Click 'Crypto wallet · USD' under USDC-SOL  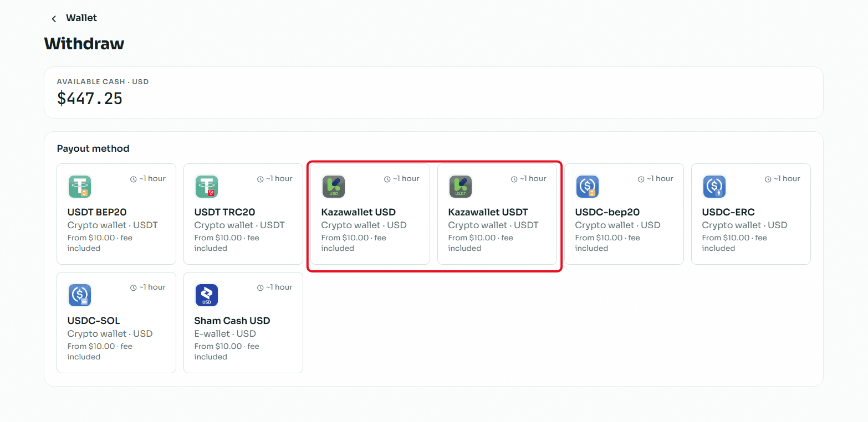click(x=110, y=334)
